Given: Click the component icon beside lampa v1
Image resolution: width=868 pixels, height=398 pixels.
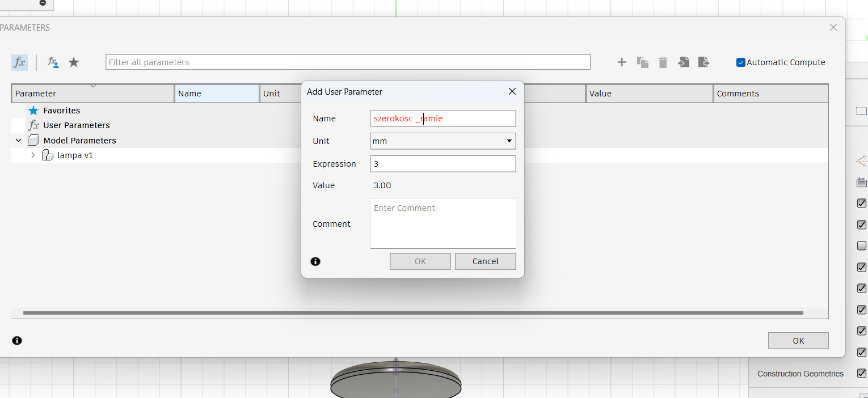Looking at the screenshot, I should click(x=48, y=155).
